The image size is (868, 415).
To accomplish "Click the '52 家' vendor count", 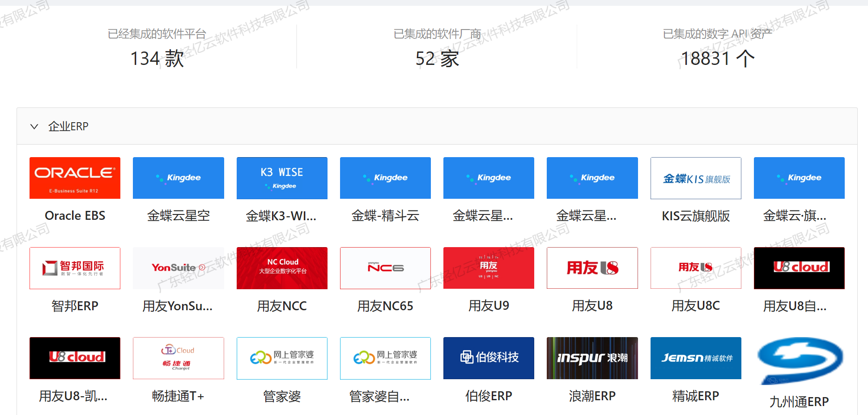I will pos(437,59).
